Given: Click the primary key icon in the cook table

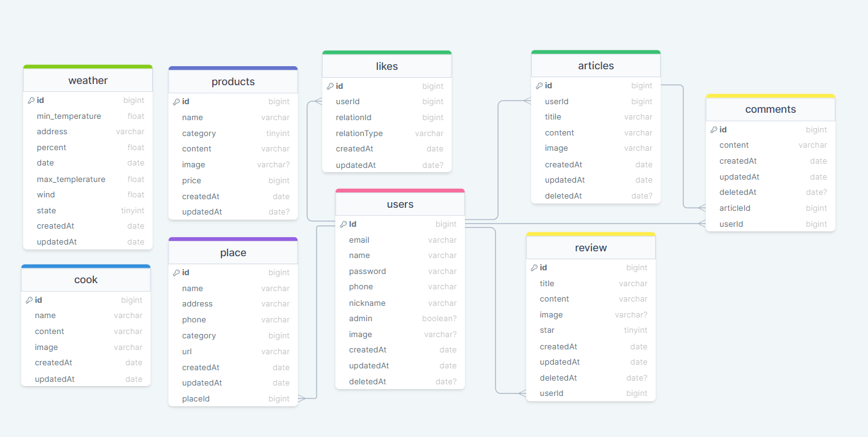Looking at the screenshot, I should click(29, 300).
